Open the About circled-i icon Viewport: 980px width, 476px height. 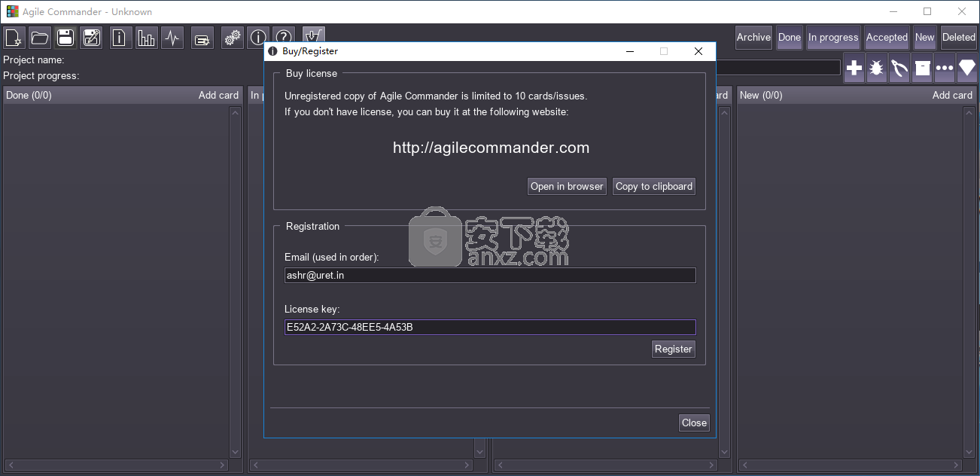point(258,38)
